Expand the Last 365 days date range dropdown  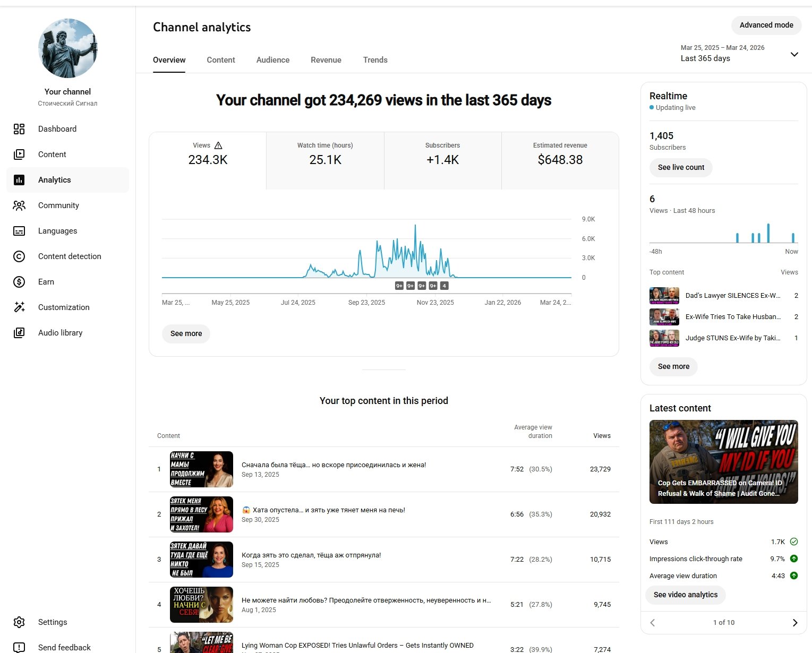click(x=794, y=54)
